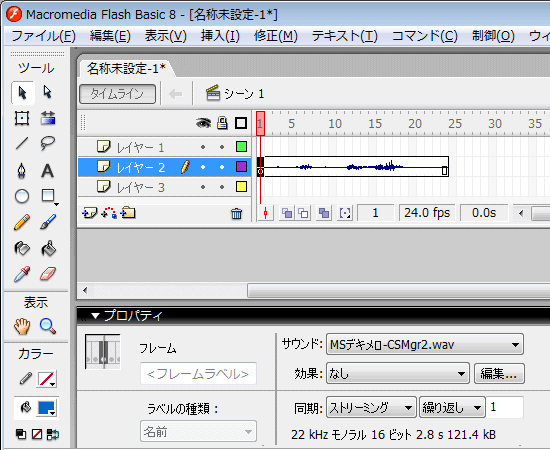Open ラベルの種類 名前 dropdown

[198, 431]
